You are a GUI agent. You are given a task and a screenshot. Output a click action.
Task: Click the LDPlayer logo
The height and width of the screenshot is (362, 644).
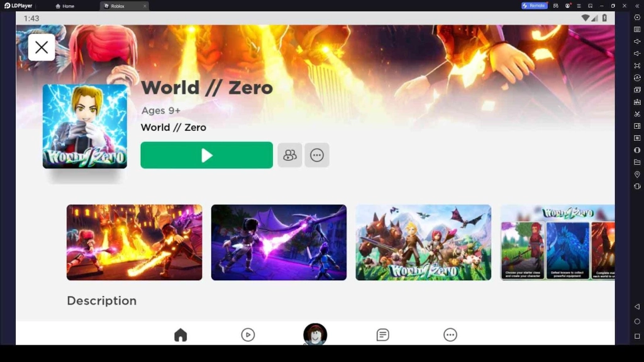pyautogui.click(x=18, y=6)
